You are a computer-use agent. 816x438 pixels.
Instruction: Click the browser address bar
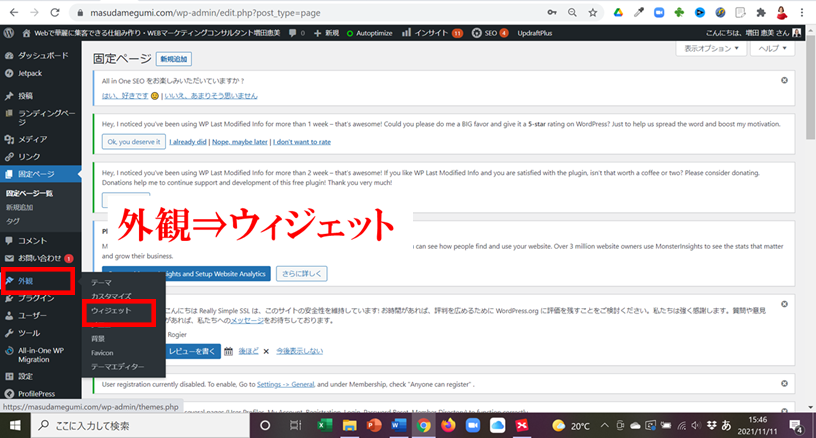[312, 12]
